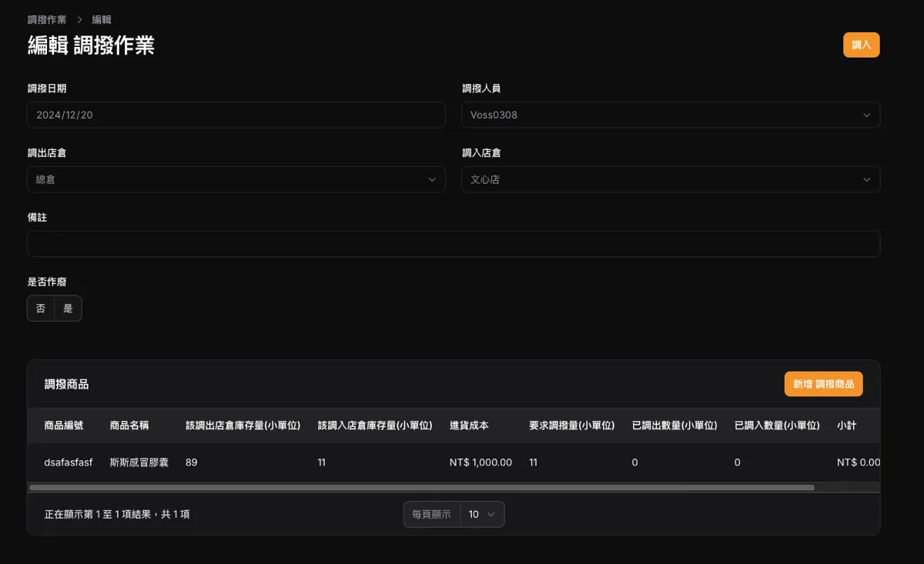Select 是 for 是否作廢
The image size is (924, 564).
68,309
